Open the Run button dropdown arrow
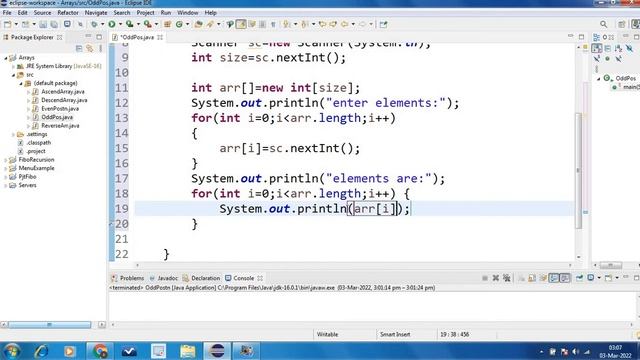The width and height of the screenshot is (640, 360). (120, 24)
